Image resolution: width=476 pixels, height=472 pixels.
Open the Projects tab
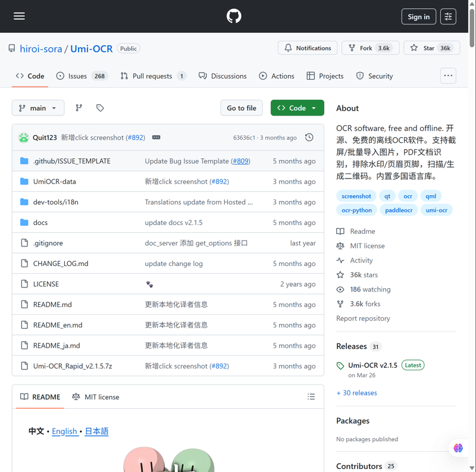click(325, 76)
